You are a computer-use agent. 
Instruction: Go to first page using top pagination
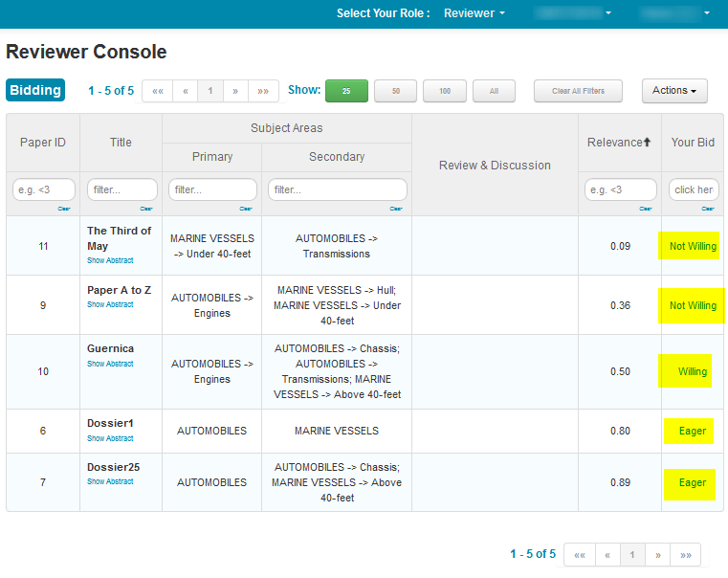point(157,91)
